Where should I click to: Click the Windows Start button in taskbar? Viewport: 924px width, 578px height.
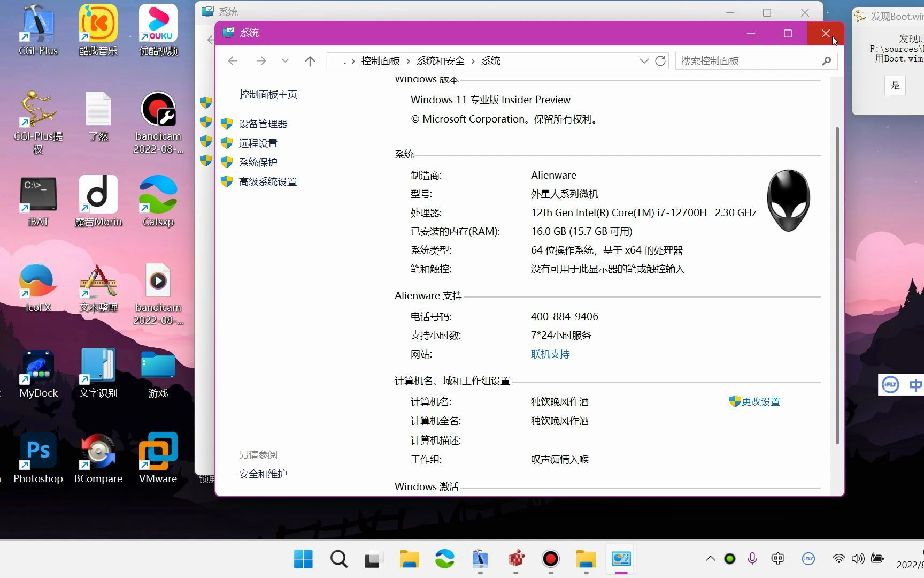[303, 559]
